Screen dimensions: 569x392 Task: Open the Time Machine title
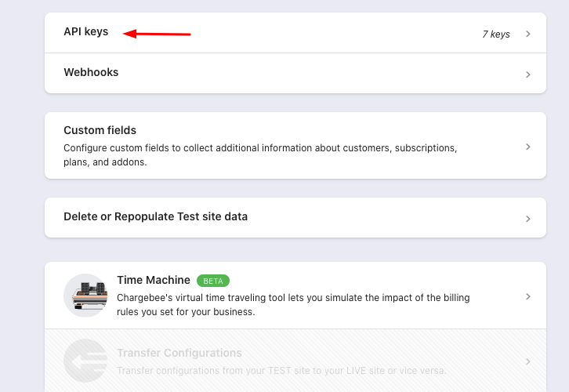153,280
